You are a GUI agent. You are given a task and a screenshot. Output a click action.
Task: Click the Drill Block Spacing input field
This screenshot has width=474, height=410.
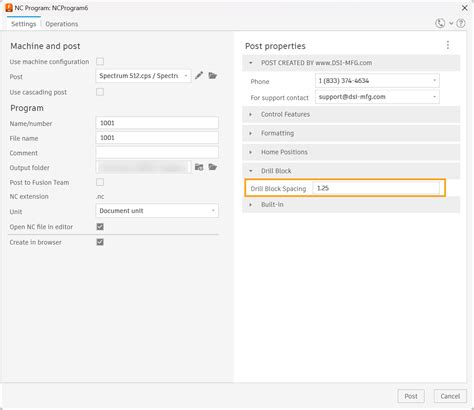point(376,188)
